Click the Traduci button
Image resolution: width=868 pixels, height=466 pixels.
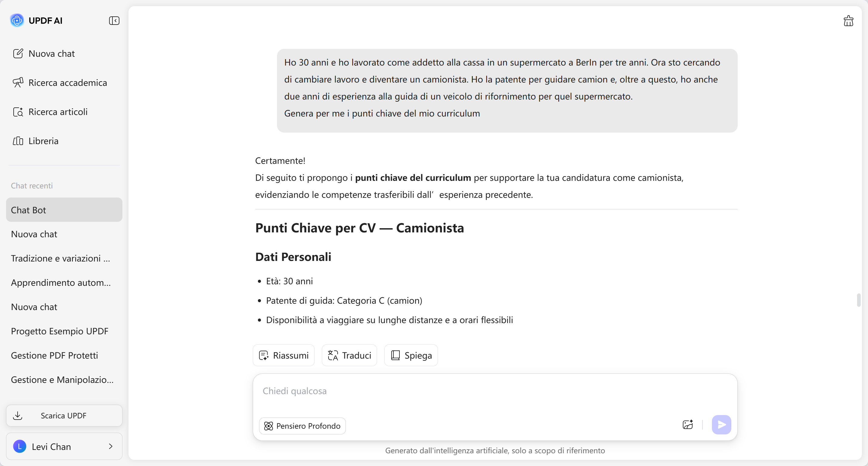(349, 355)
